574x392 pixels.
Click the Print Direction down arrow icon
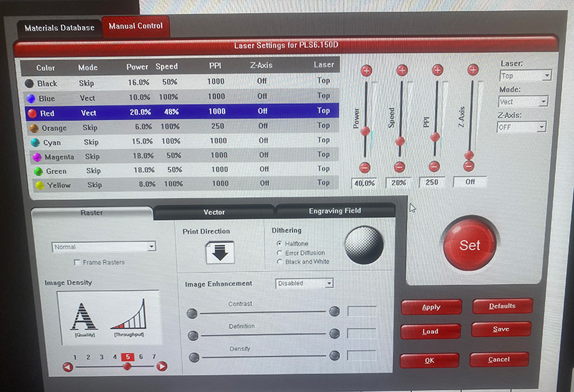tap(220, 252)
